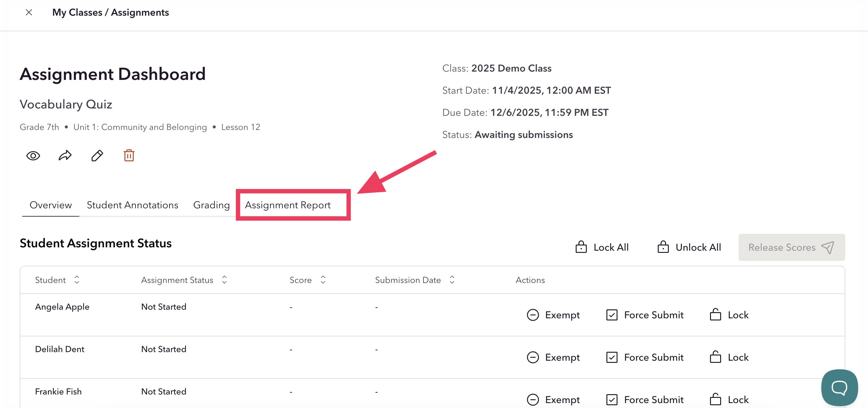The image size is (868, 408).
Task: Click the red trash delete icon
Action: click(129, 156)
